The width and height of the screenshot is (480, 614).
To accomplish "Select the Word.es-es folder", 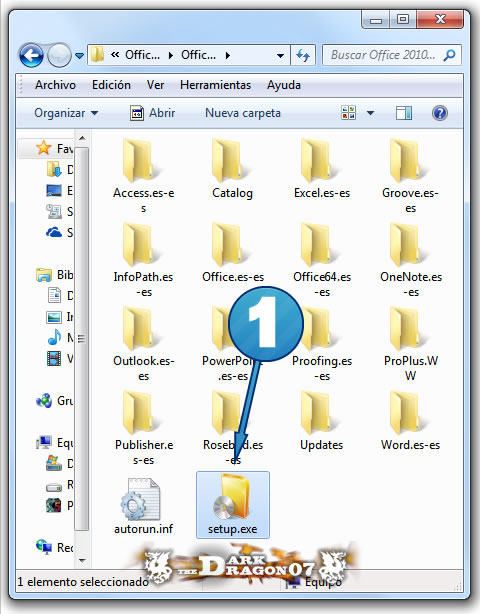I will (410, 421).
